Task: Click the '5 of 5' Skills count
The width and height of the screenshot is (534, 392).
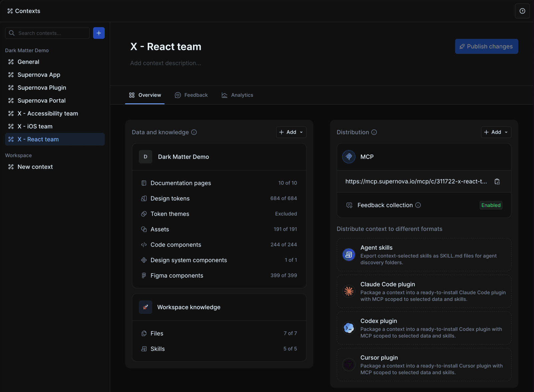Action: point(290,349)
